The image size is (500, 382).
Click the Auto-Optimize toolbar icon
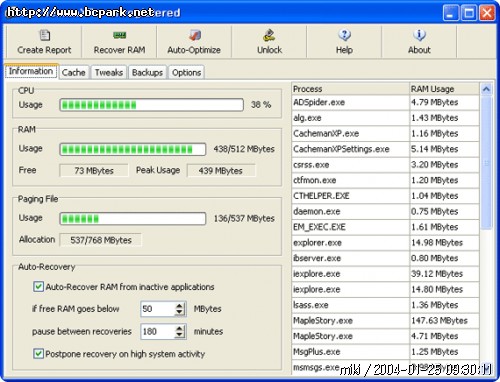pyautogui.click(x=195, y=35)
